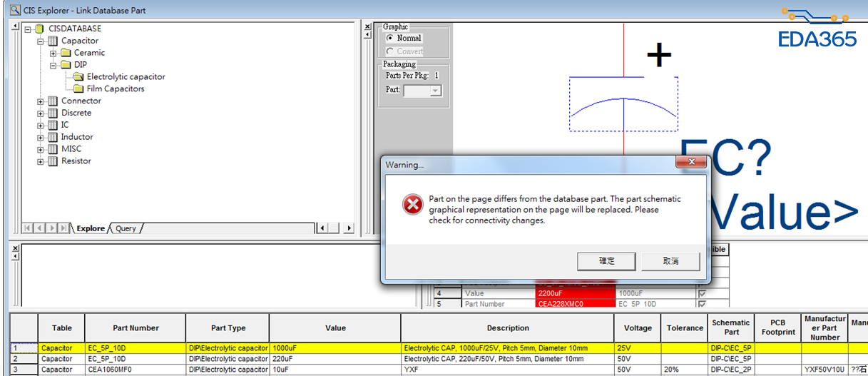Screen dimensions: 868x376
Task: Toggle visible checkbox for Part Number row
Action: coord(703,304)
